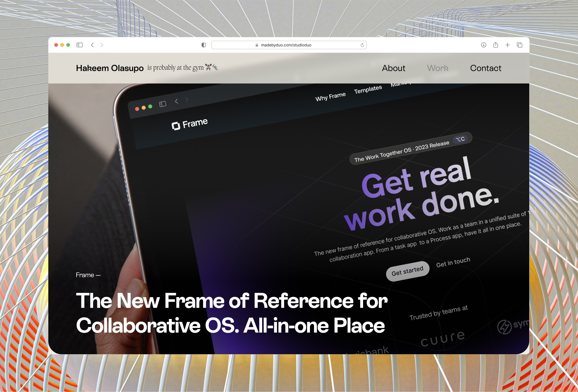The height and width of the screenshot is (392, 578).
Task: Click the About navigation link
Action: (394, 68)
